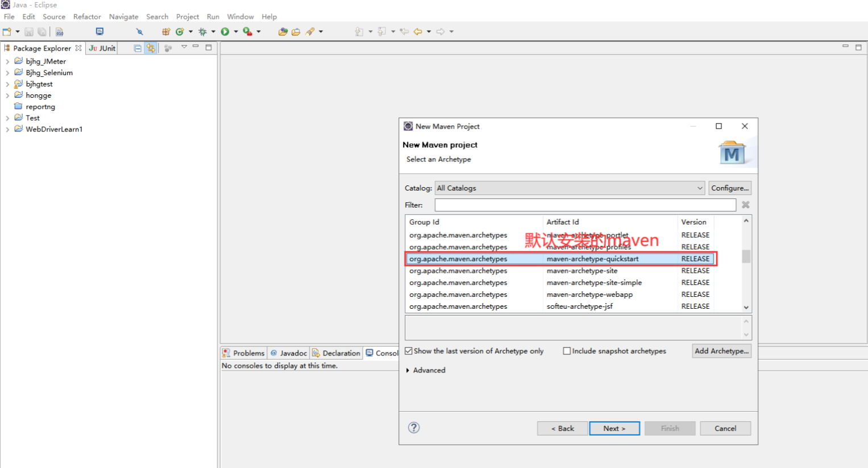This screenshot has width=868, height=468.
Task: Click the Debug bug icon
Action: click(x=202, y=32)
